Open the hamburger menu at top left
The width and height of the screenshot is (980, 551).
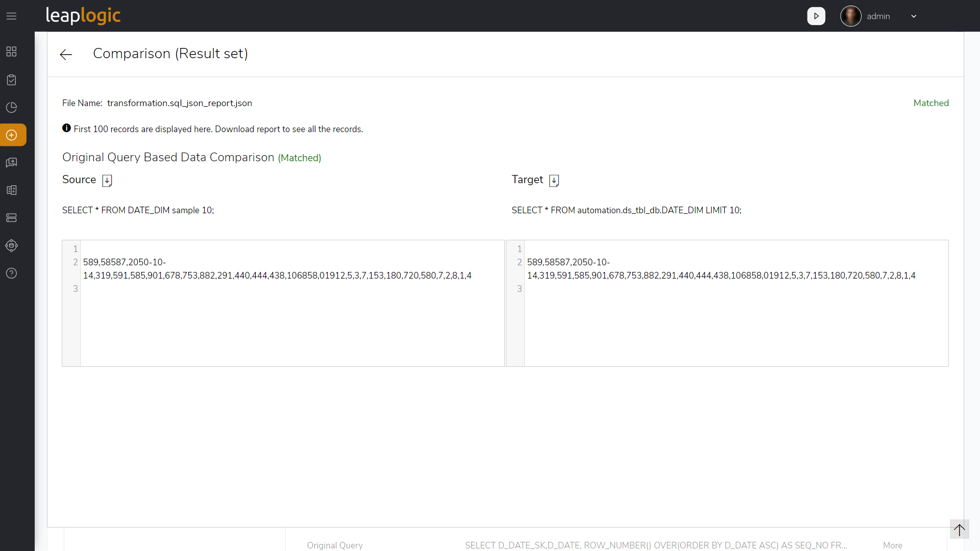[x=11, y=16]
